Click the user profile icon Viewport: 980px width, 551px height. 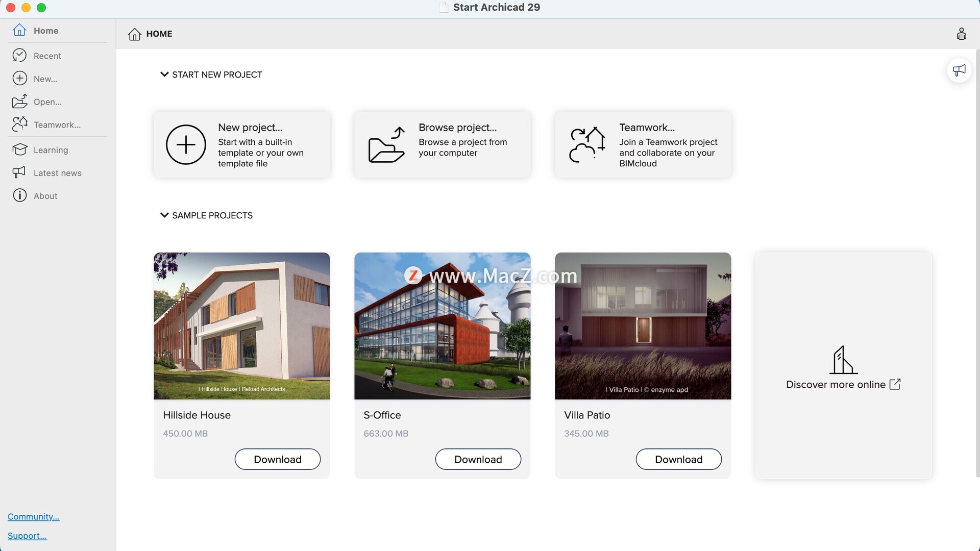(961, 34)
